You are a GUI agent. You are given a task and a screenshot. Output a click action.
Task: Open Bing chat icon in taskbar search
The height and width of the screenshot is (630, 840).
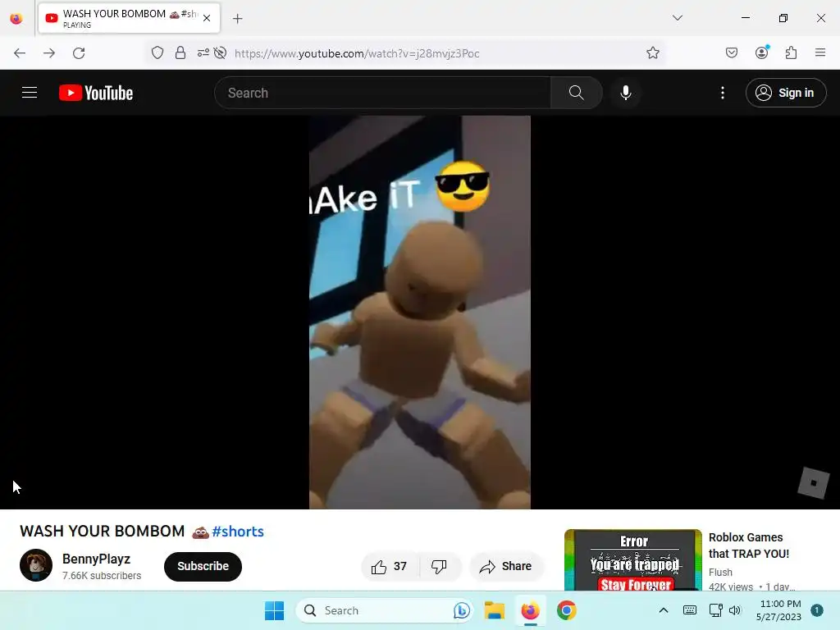[x=461, y=610]
